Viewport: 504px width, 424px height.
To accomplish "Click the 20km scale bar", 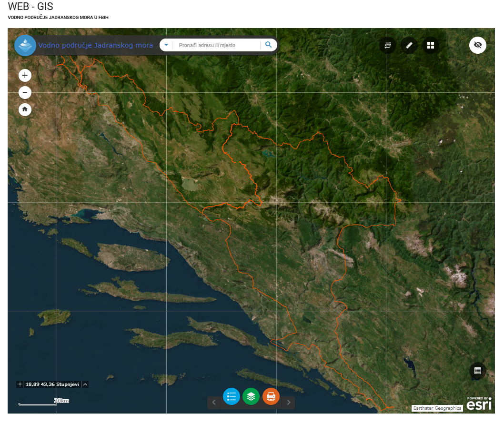I will [x=44, y=402].
